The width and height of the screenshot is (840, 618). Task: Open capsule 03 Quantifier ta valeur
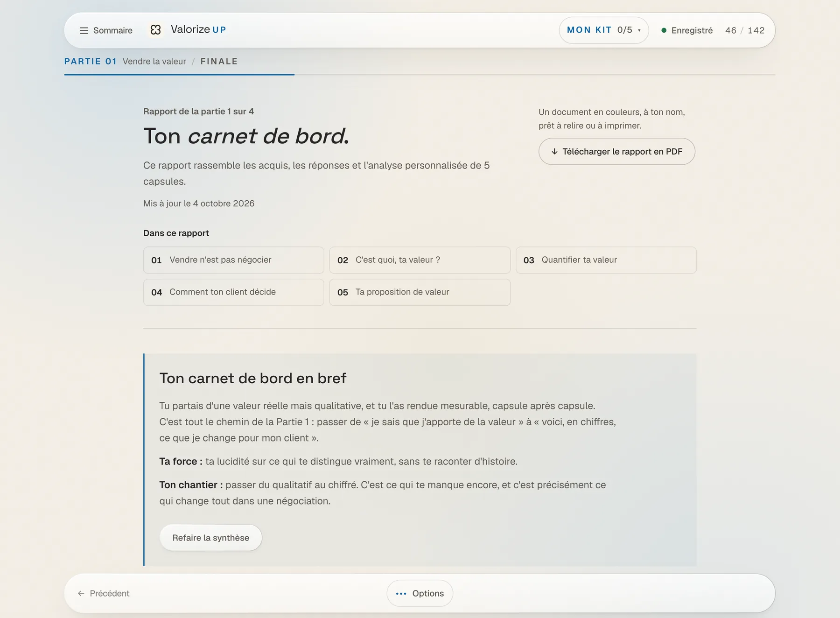click(606, 260)
